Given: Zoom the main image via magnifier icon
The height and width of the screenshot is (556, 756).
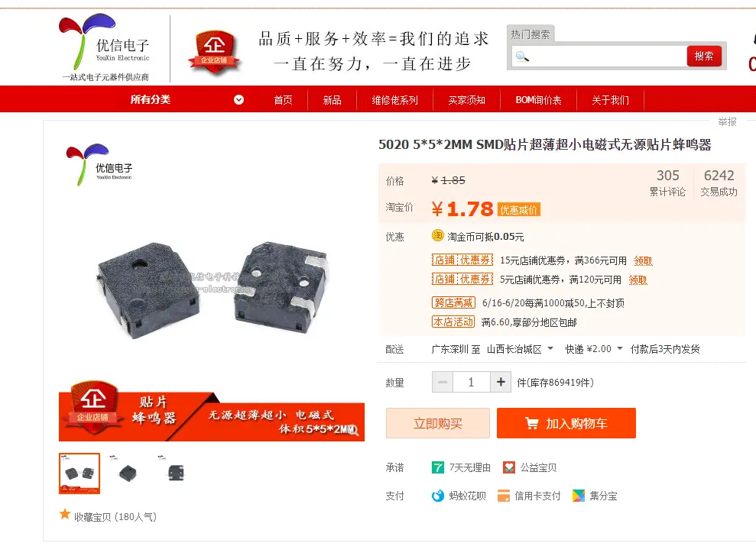Looking at the screenshot, I should pos(353,430).
